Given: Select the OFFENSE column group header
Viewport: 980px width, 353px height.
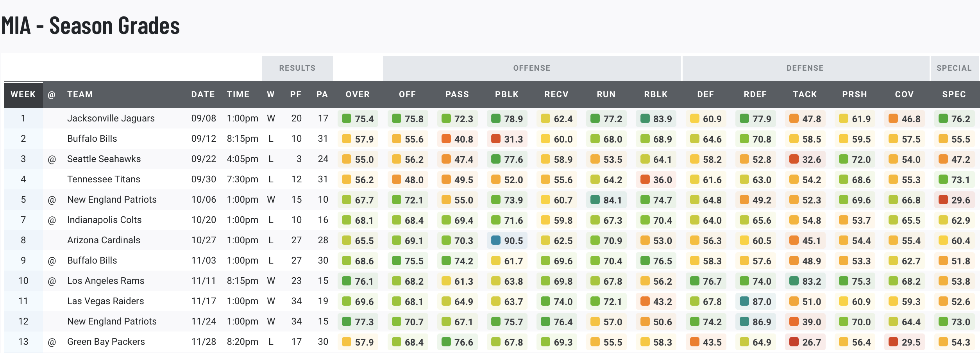Looking at the screenshot, I should tap(531, 68).
